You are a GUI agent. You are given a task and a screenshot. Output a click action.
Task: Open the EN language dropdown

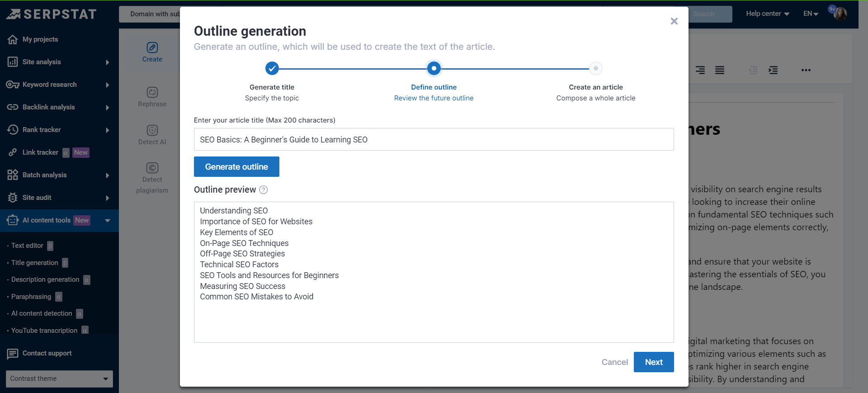[811, 14]
